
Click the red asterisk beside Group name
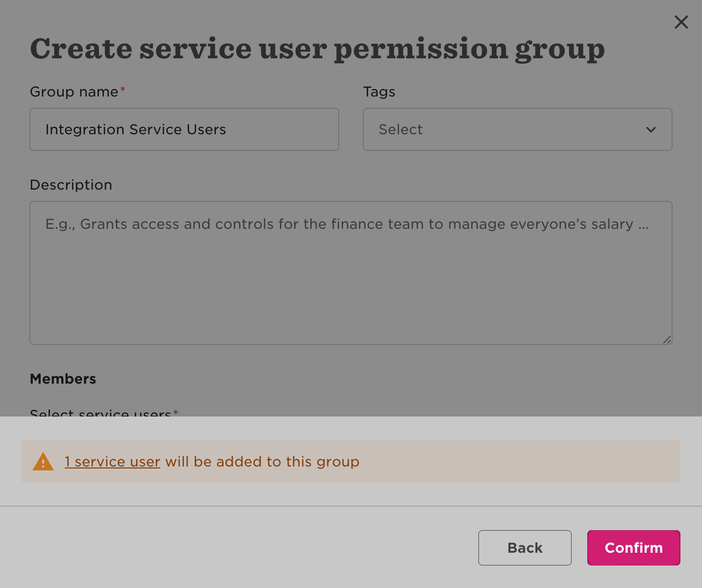(x=123, y=89)
